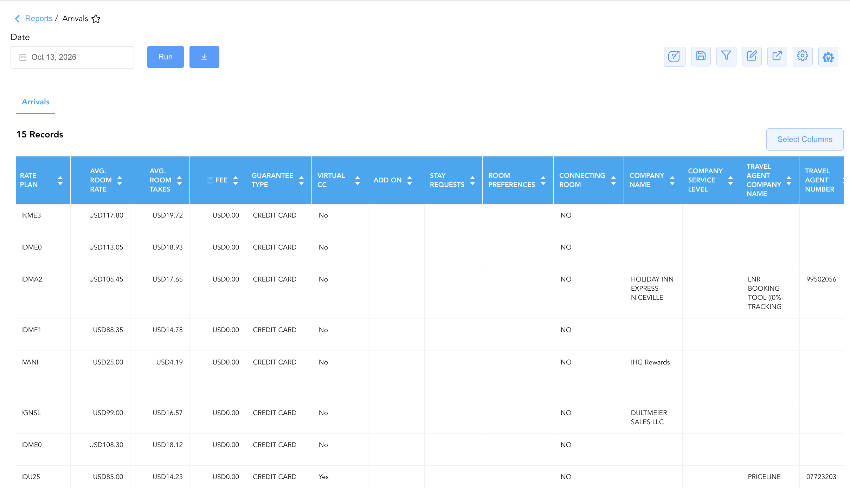
Task: Sort by ROOM PREFERENCES arrows
Action: (x=543, y=180)
